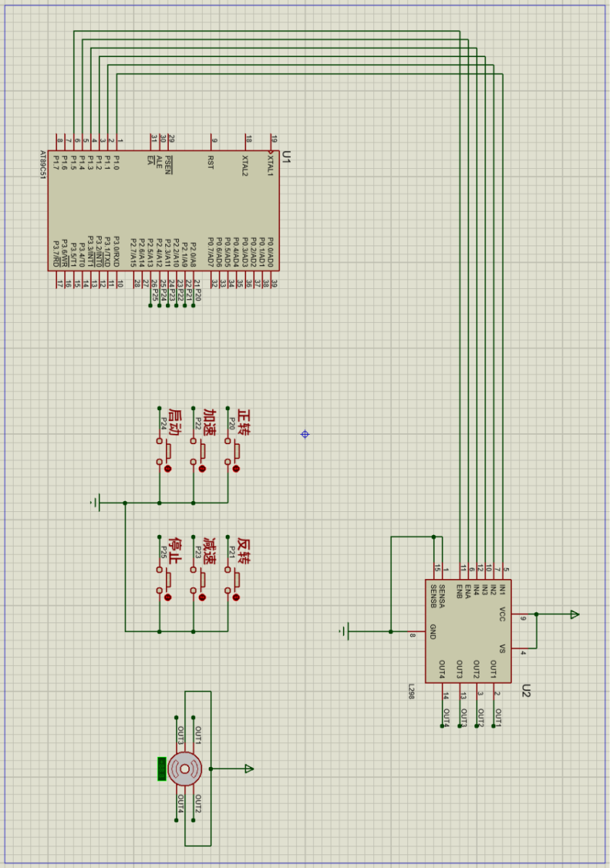Toggle the red latch dot on 正转 button
610x868 pixels.
[x=235, y=469]
